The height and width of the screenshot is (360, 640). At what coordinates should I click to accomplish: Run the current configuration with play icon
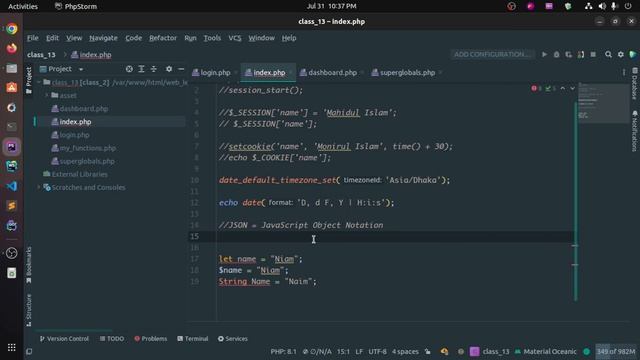coord(544,54)
